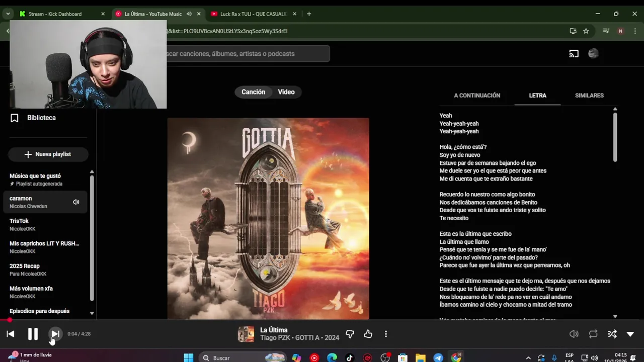This screenshot has height=362, width=644.
Task: Open Microsoft Store from the taskbar
Action: coord(403,358)
